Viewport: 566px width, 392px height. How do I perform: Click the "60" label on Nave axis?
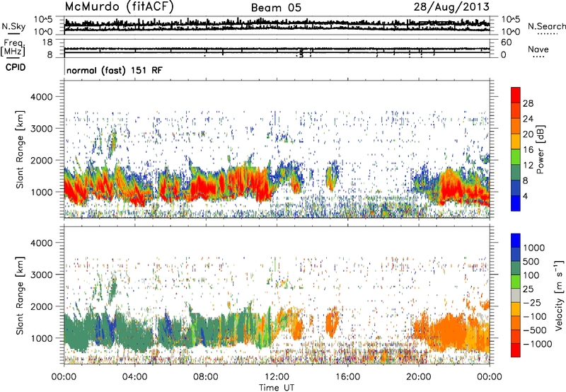507,42
